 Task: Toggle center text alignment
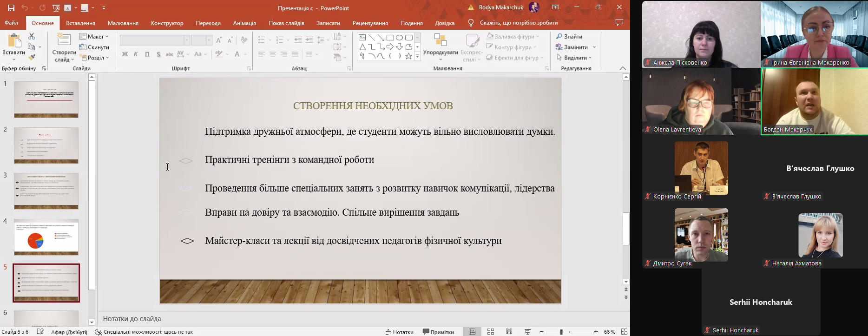(x=273, y=54)
